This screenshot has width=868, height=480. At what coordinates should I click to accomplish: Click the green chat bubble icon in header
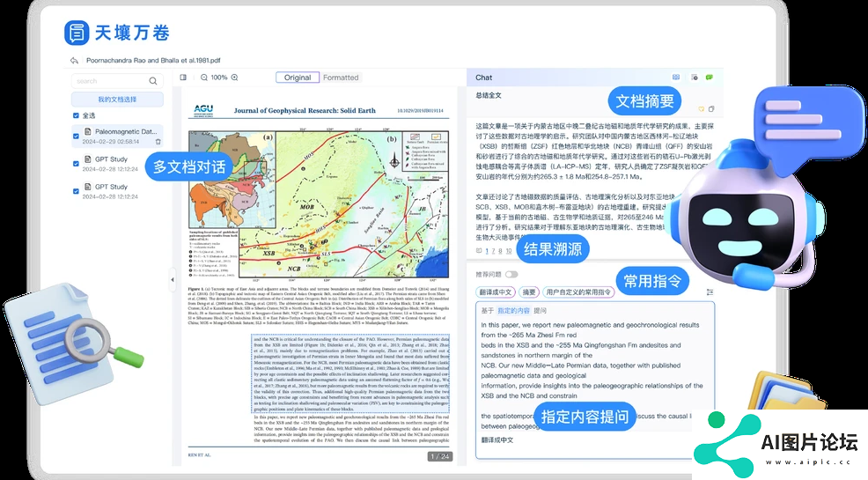click(710, 78)
